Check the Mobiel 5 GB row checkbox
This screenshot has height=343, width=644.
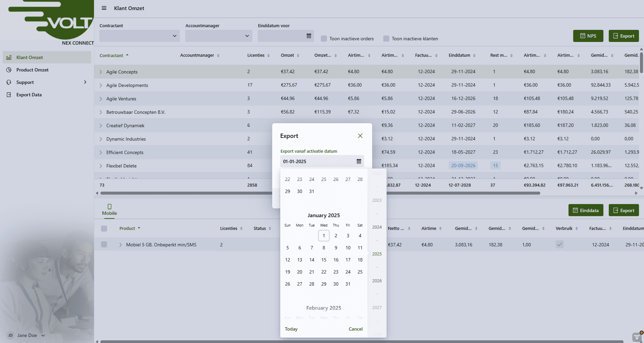click(104, 244)
